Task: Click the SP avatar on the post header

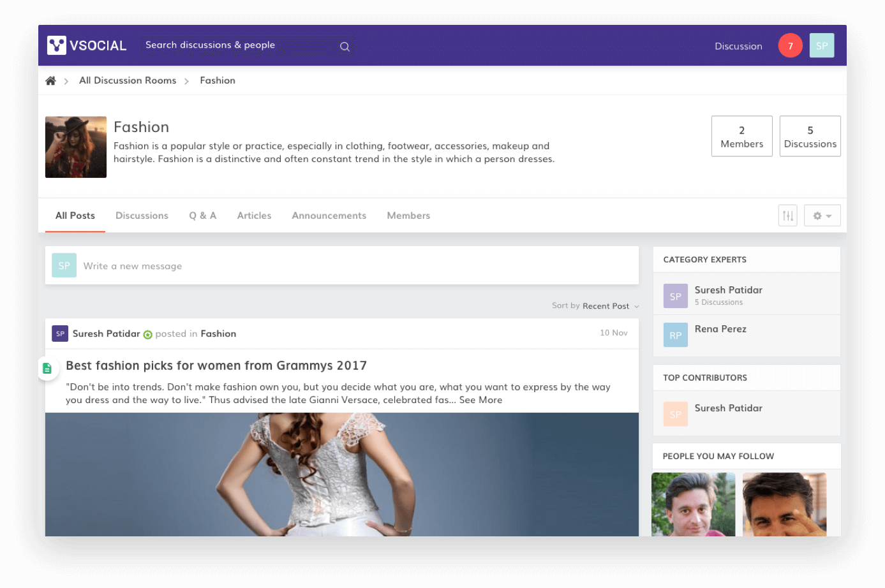Action: pyautogui.click(x=60, y=334)
